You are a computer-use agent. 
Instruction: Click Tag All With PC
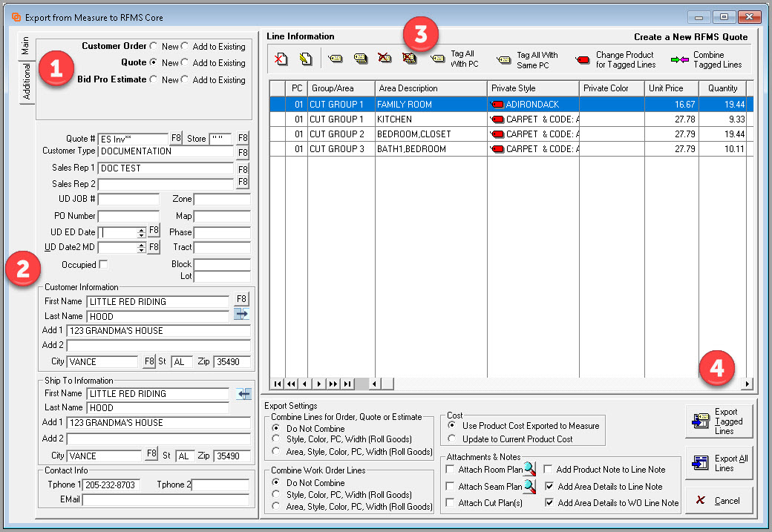(454, 59)
